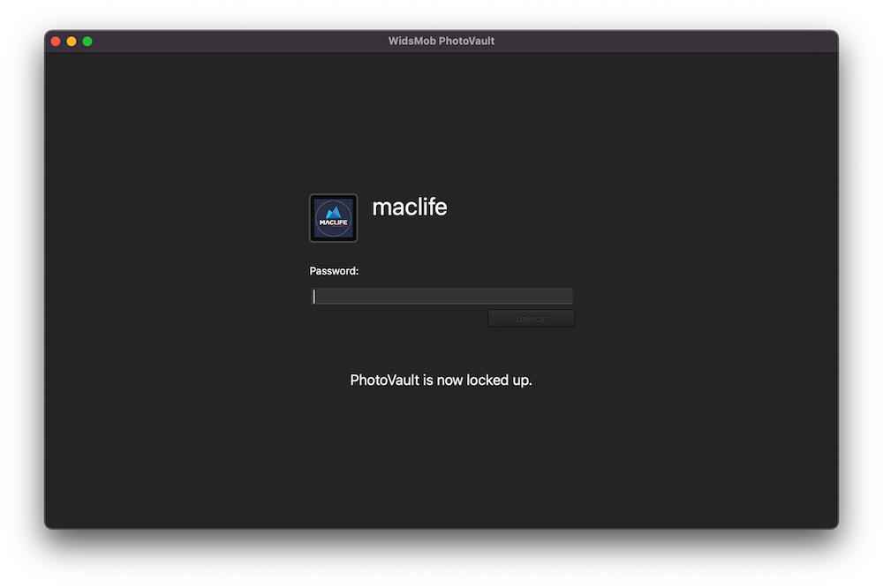Click the 'PhotoVault is now locked up.' message
This screenshot has width=883, height=588.
(x=441, y=381)
